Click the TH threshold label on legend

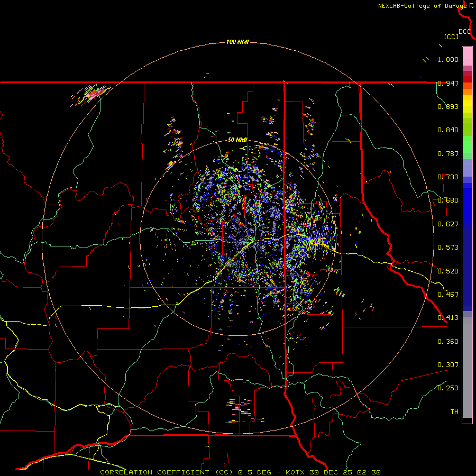[x=454, y=412]
